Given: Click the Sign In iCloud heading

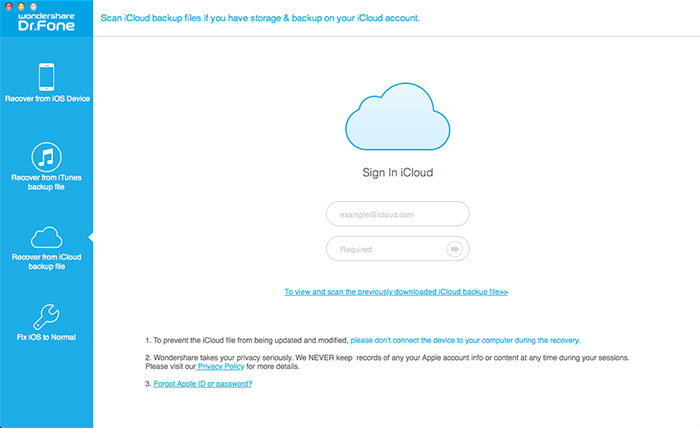Looking at the screenshot, I should coord(397,172).
